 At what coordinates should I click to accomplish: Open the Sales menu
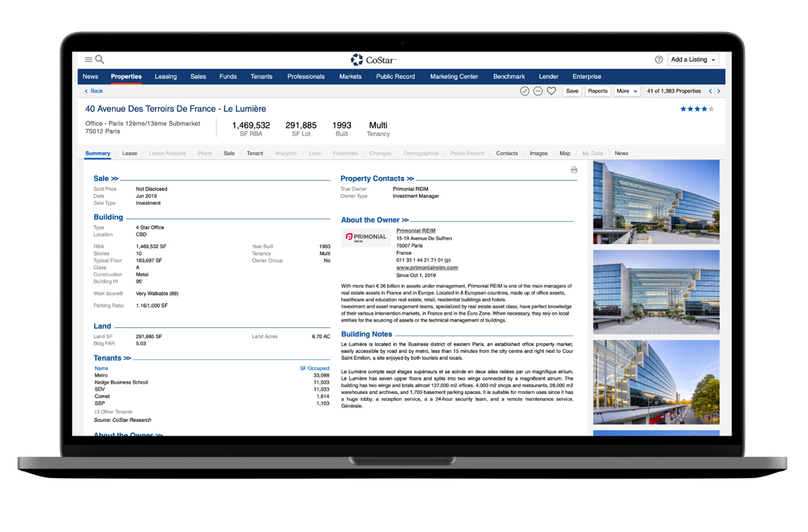[198, 77]
